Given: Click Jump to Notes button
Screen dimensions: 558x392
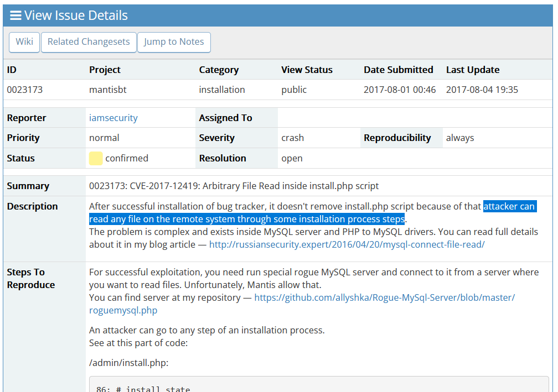Looking at the screenshot, I should [174, 42].
